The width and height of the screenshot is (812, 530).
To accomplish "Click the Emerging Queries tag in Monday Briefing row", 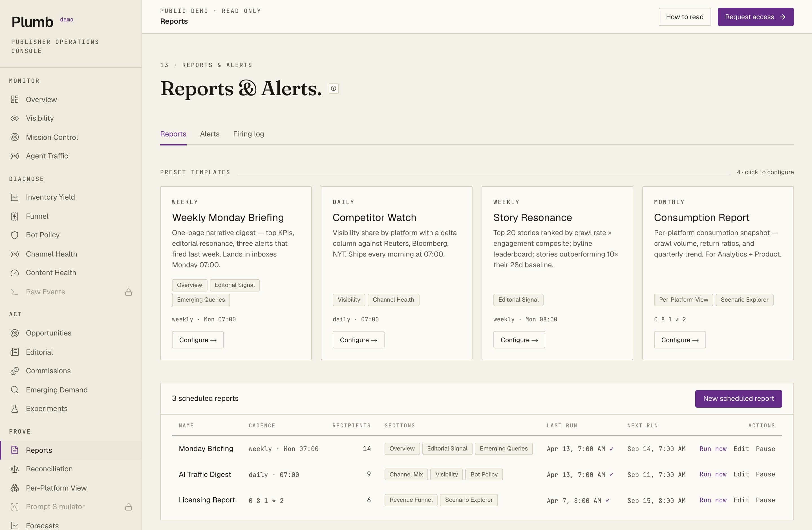I will pos(504,449).
